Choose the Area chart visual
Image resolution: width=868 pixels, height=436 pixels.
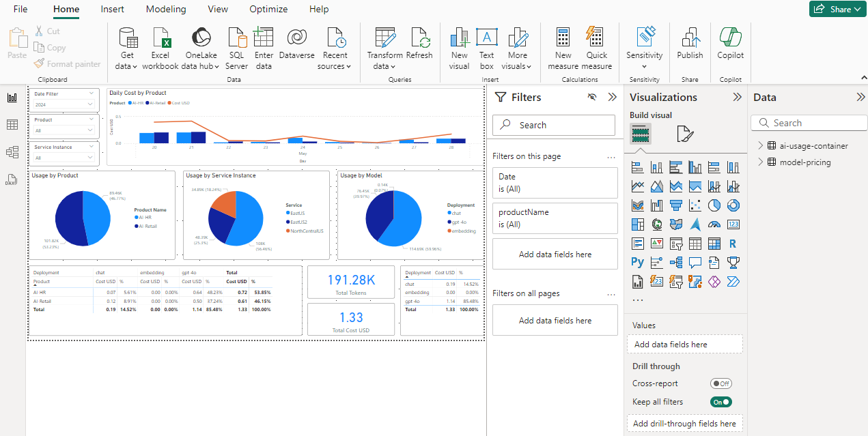657,186
